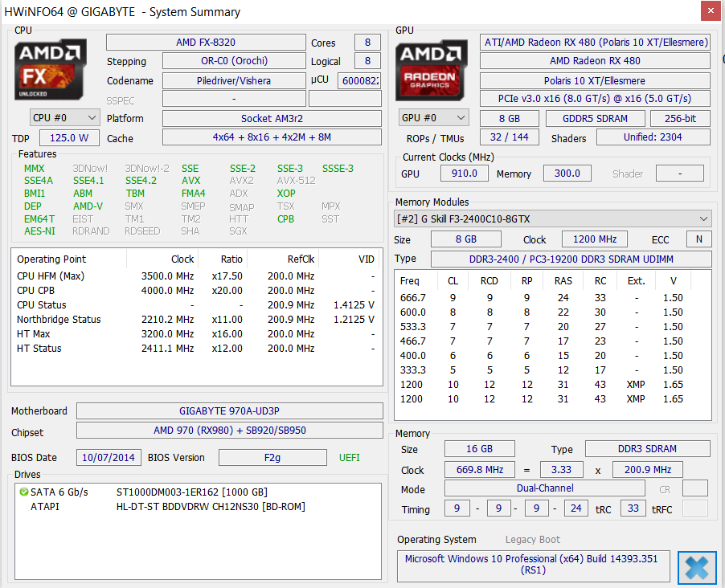Click the Piledriver/Vishera codename field
725x588 pixels.
coord(234,80)
